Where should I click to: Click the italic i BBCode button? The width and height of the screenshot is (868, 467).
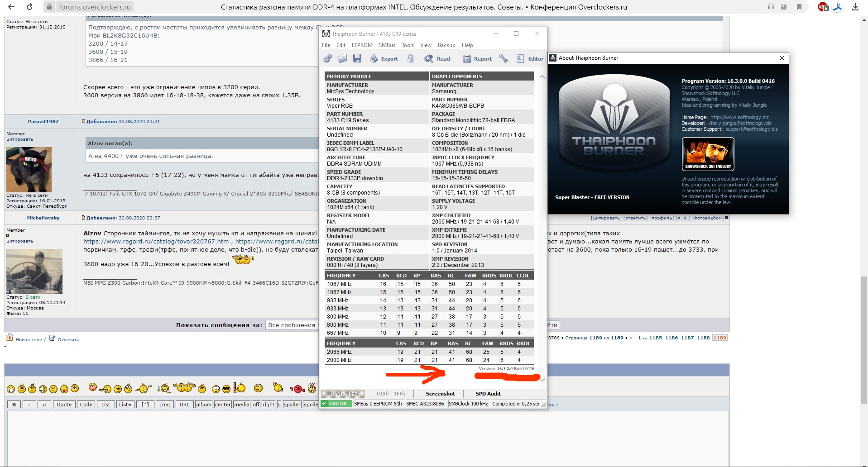click(x=29, y=405)
